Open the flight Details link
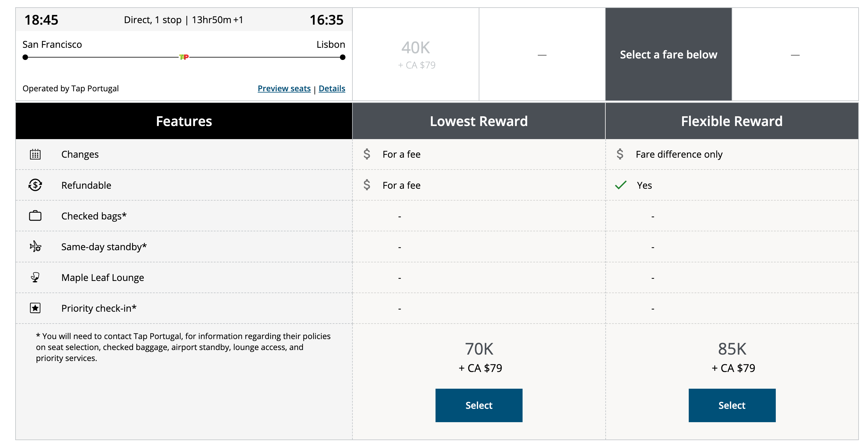This screenshot has width=868, height=445. [x=332, y=88]
